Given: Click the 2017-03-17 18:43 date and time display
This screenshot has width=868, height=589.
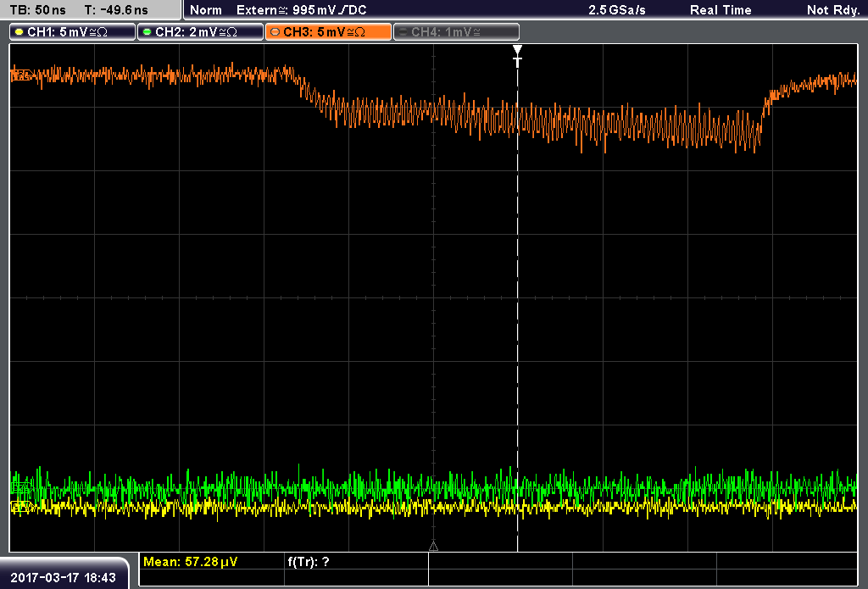Looking at the screenshot, I should coord(63,578).
